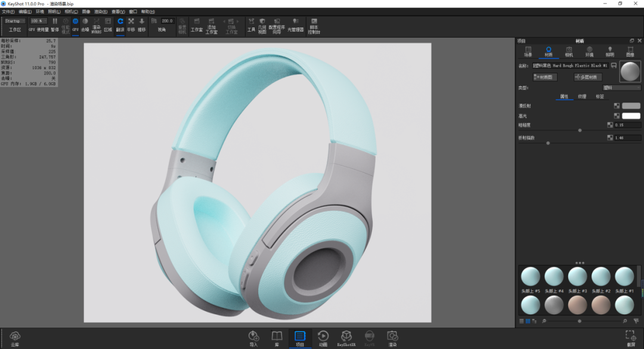Open the Startup workspace dropdown
Screen dimensions: 644x349
[15, 21]
